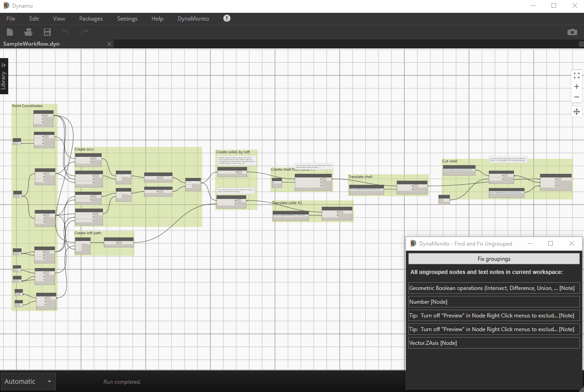Close the SampleWorkflow.dyn tab
584x392 pixels.
(109, 44)
